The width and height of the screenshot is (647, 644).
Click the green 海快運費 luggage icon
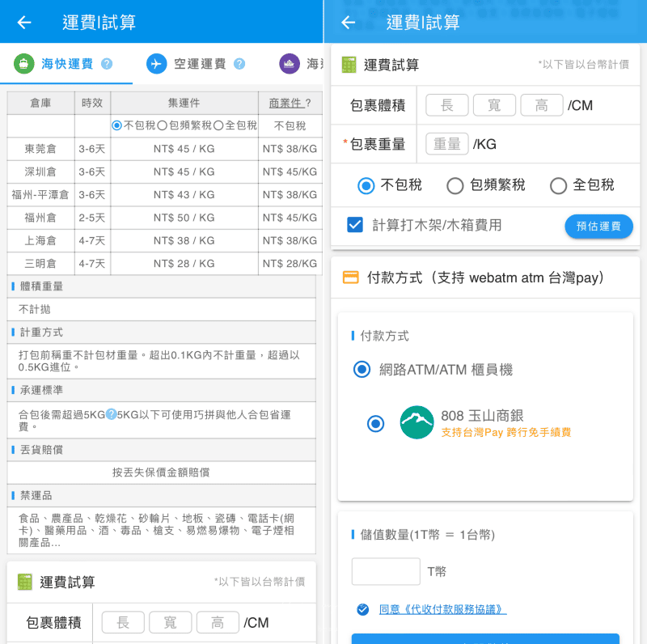24,64
